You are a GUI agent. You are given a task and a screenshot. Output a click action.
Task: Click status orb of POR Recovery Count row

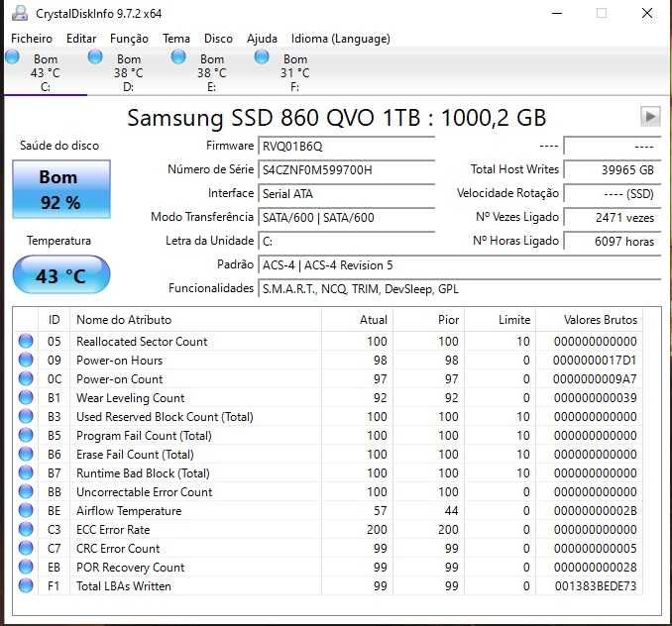click(26, 567)
